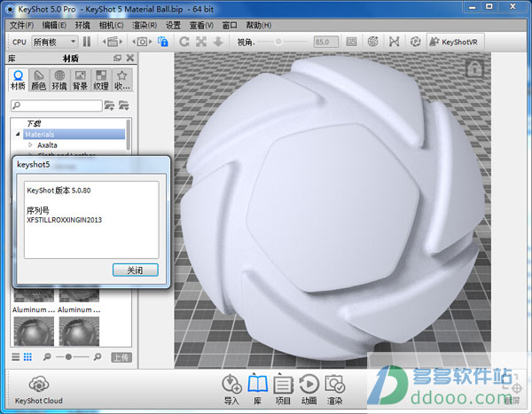Screen dimensions: 532x414
Task: Select the 下载 tree item
Action: [34, 123]
